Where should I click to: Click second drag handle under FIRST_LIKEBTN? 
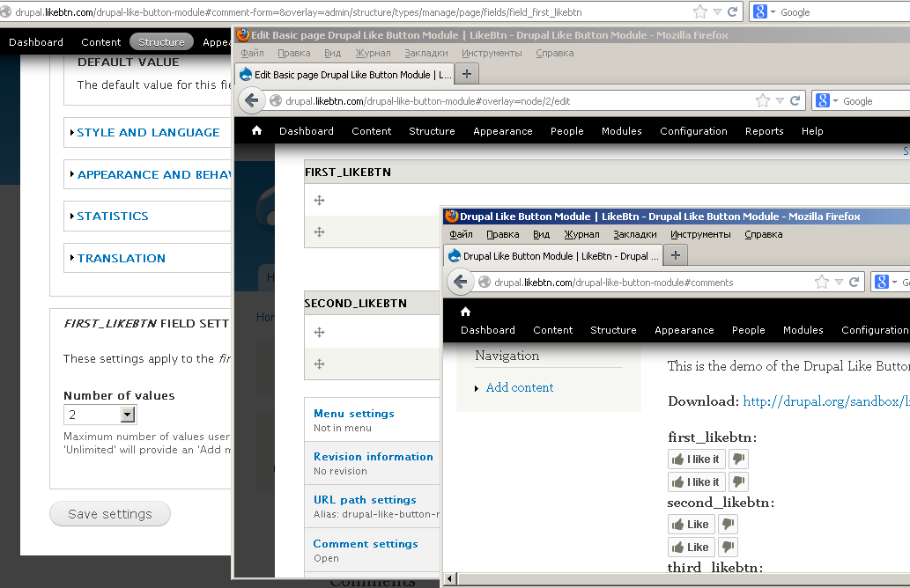pos(319,232)
